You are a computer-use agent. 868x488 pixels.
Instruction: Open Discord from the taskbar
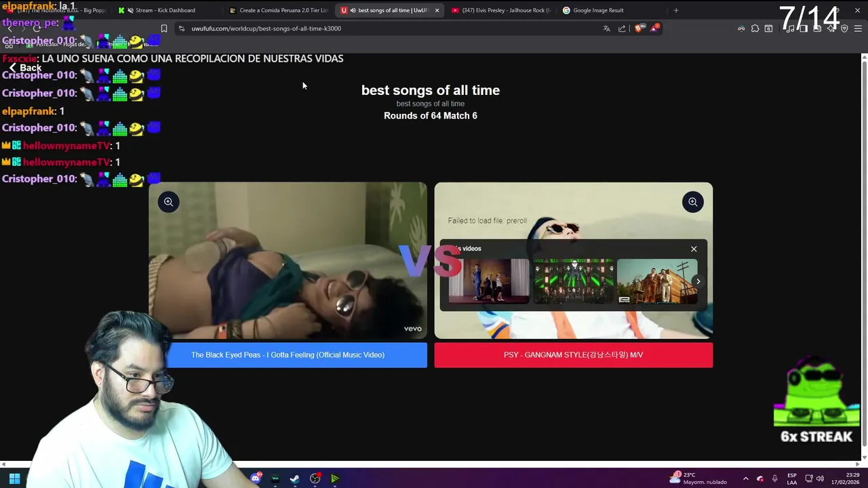(256, 479)
